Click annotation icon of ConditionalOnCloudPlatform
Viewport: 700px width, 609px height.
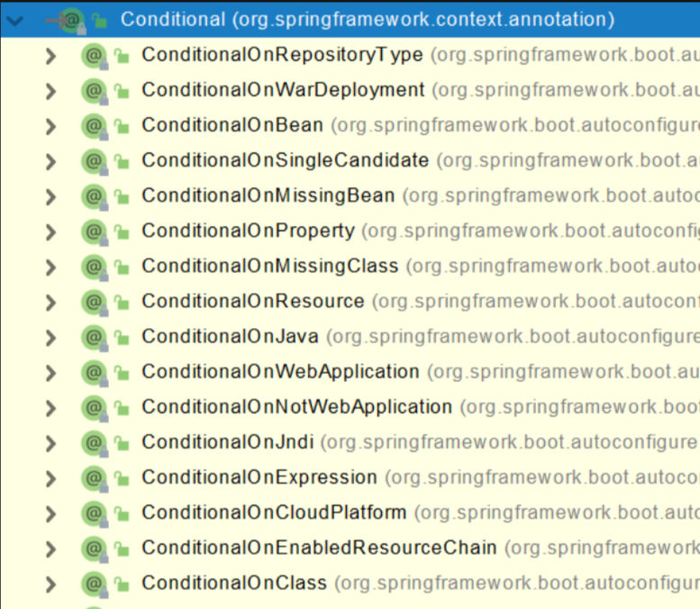coord(95,514)
